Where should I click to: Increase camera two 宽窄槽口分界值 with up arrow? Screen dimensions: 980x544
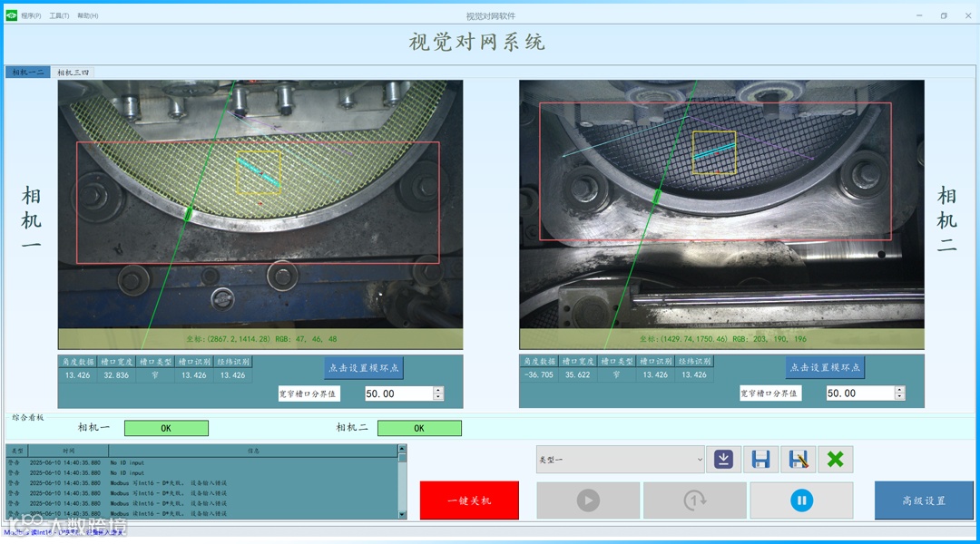(x=899, y=390)
